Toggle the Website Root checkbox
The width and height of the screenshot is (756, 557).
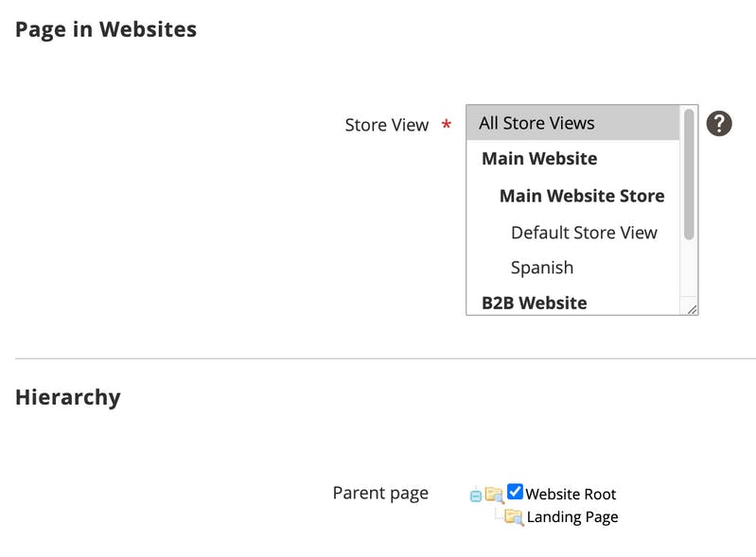(515, 492)
